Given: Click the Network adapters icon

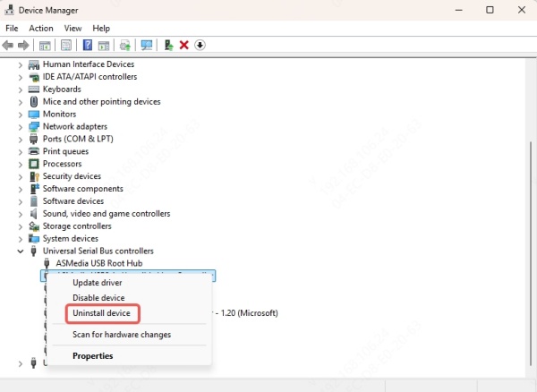Looking at the screenshot, I should [x=34, y=127].
